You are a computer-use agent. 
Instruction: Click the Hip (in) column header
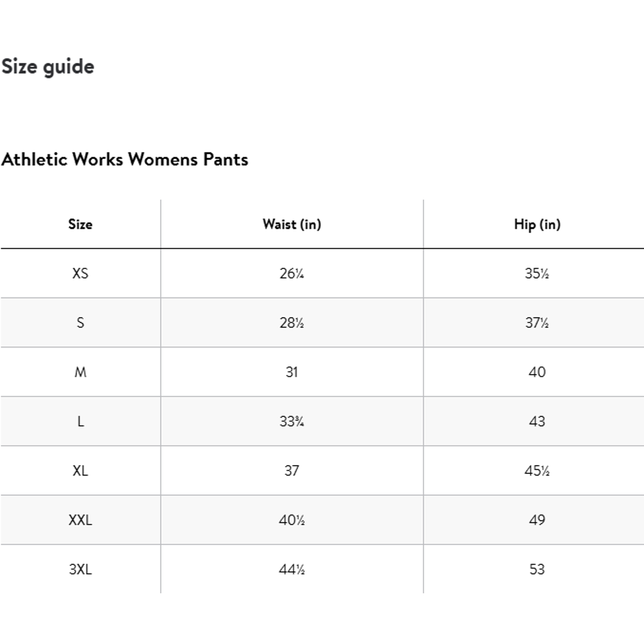coord(537,224)
